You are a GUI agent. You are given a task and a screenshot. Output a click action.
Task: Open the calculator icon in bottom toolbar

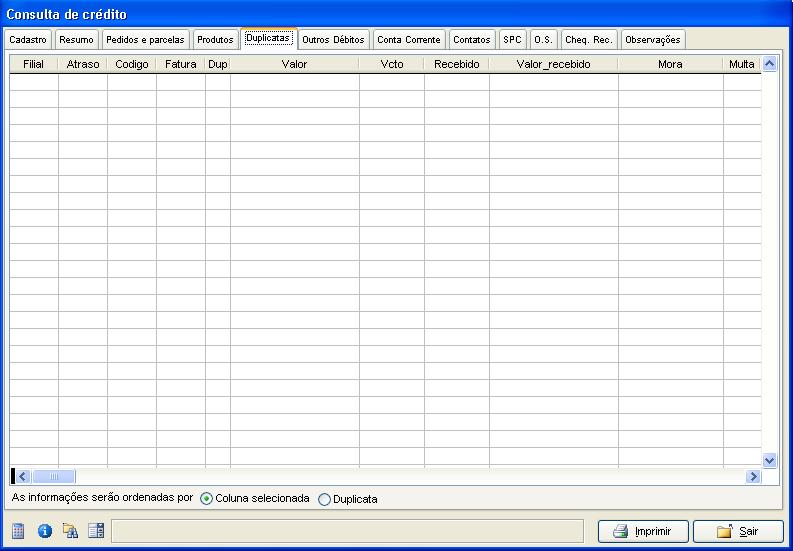[18, 531]
